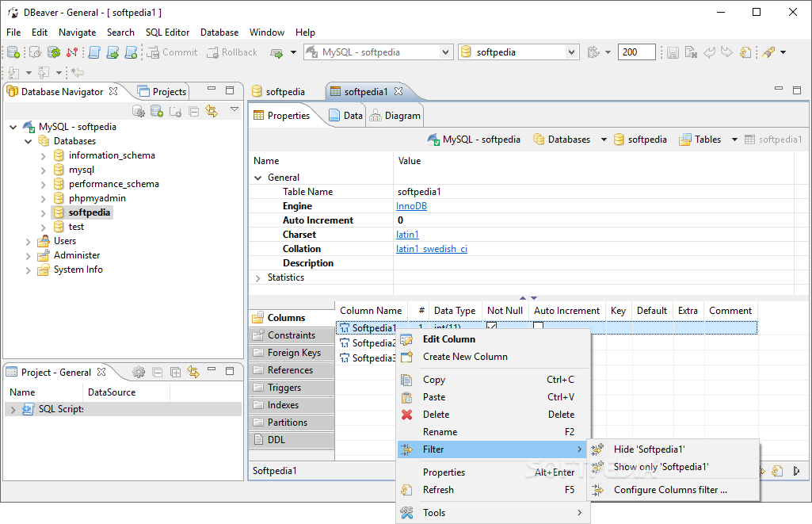Screen dimensions: 812x524
Task: Click the Configure connection gear icon in Navigator toolbar
Action: point(139,111)
